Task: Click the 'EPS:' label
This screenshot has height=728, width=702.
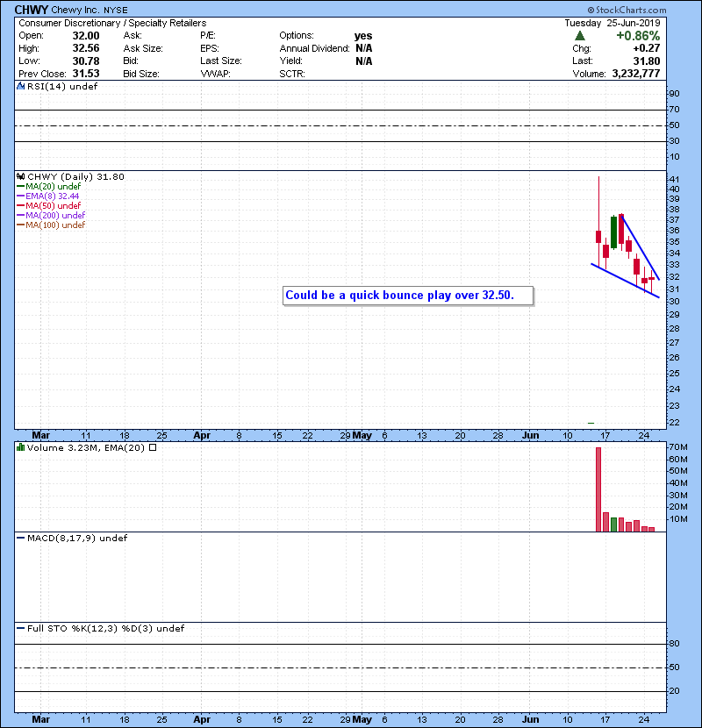Action: pyautogui.click(x=210, y=48)
